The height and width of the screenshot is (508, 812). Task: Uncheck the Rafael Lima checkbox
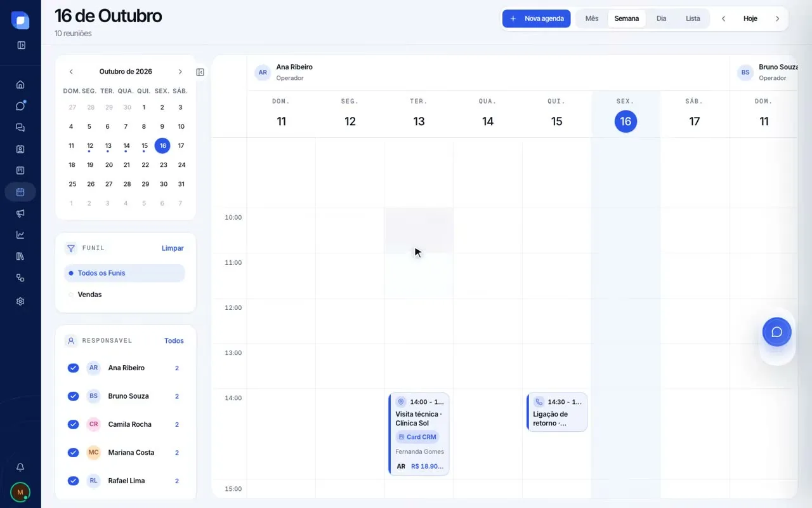coord(73,481)
